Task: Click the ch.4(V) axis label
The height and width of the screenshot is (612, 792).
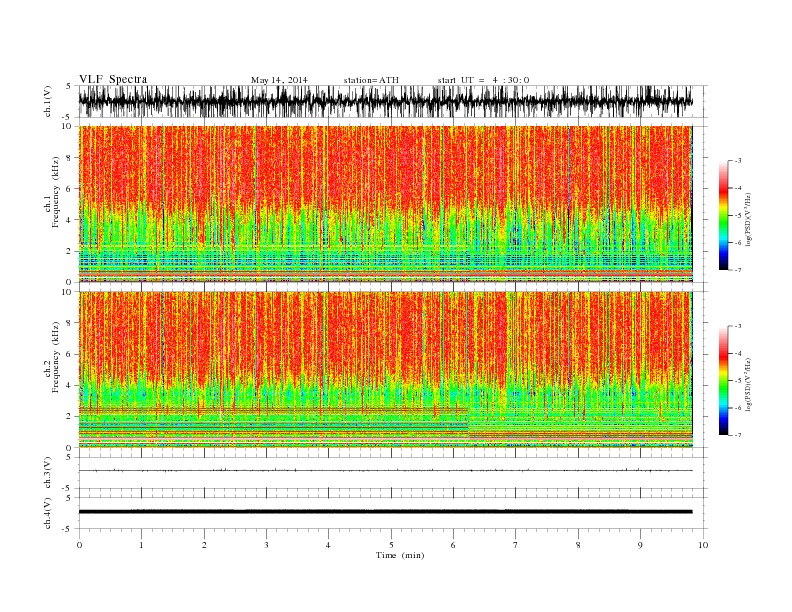Action: click(x=48, y=514)
